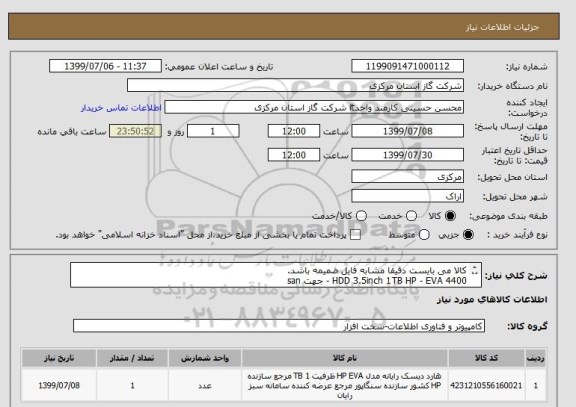Click the واحد شمارش column header

205,358
